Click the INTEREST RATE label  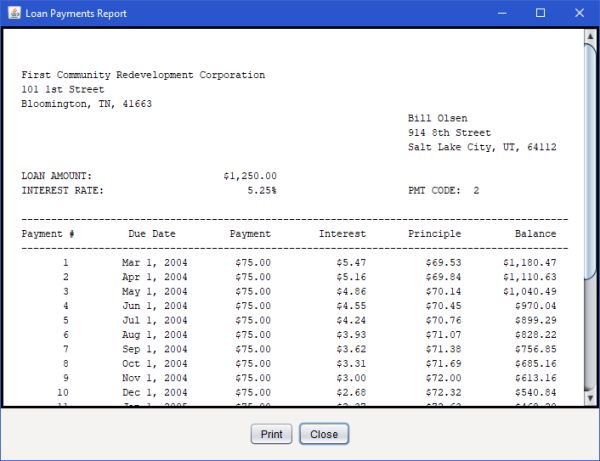pyautogui.click(x=63, y=191)
